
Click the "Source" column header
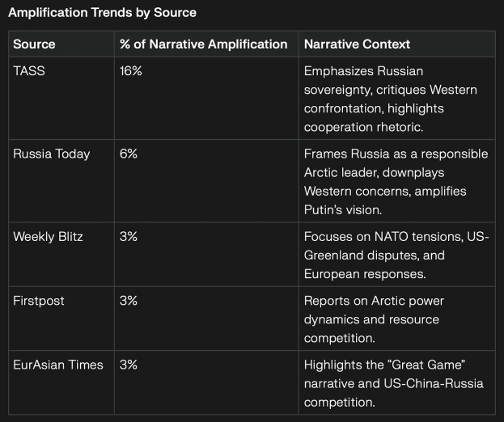[x=34, y=44]
